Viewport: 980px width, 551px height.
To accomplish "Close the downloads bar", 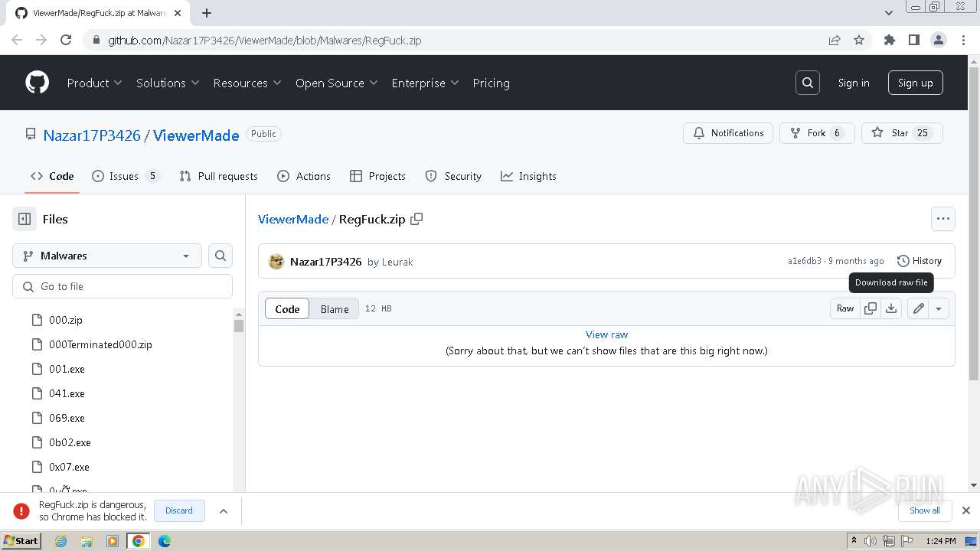I will pyautogui.click(x=966, y=510).
